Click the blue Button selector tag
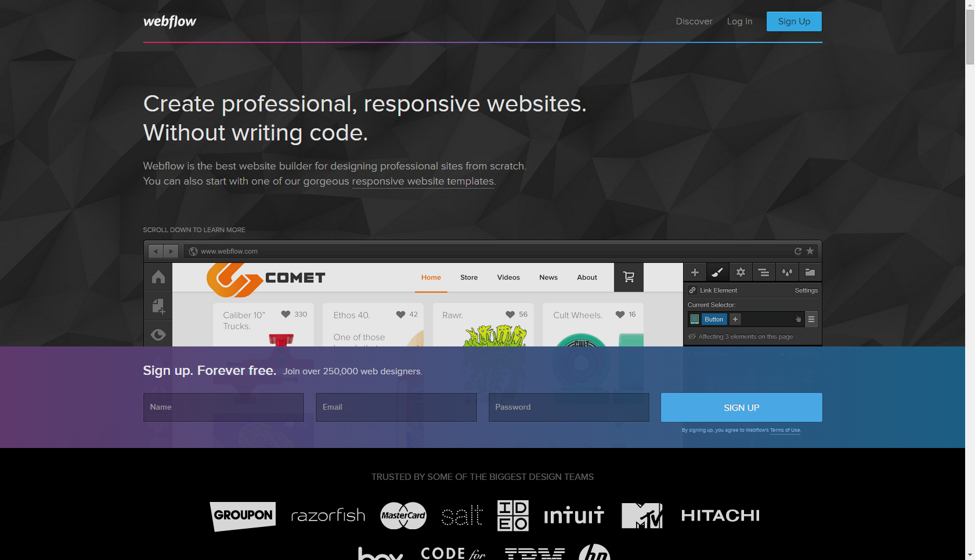975x560 pixels. [x=714, y=319]
